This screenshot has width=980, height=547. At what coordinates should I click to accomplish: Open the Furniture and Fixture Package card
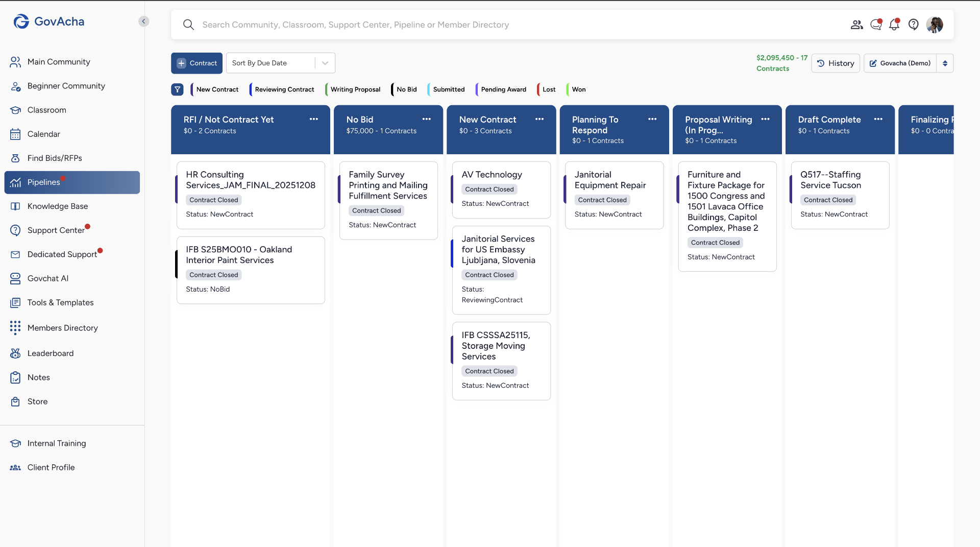coord(727,217)
